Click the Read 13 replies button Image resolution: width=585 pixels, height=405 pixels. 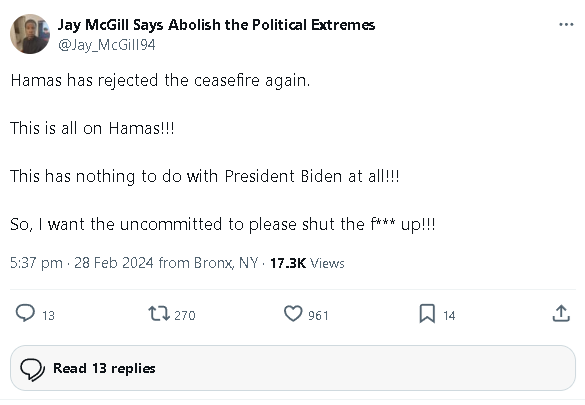point(293,368)
